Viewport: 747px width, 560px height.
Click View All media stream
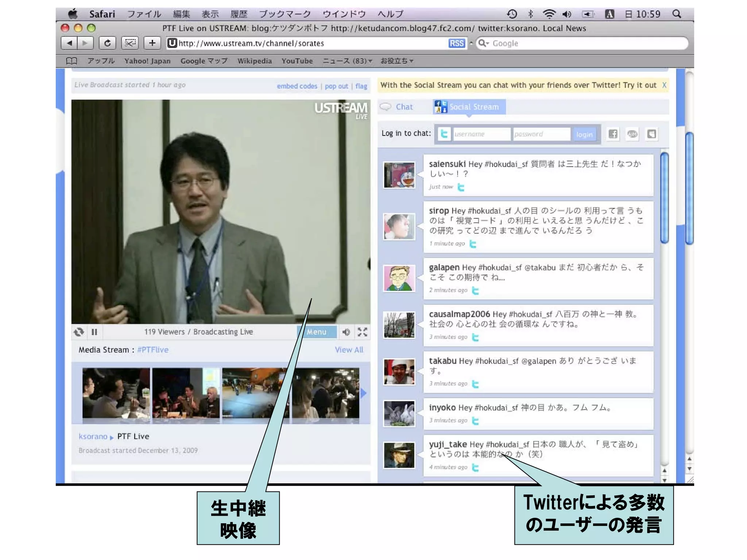(349, 350)
